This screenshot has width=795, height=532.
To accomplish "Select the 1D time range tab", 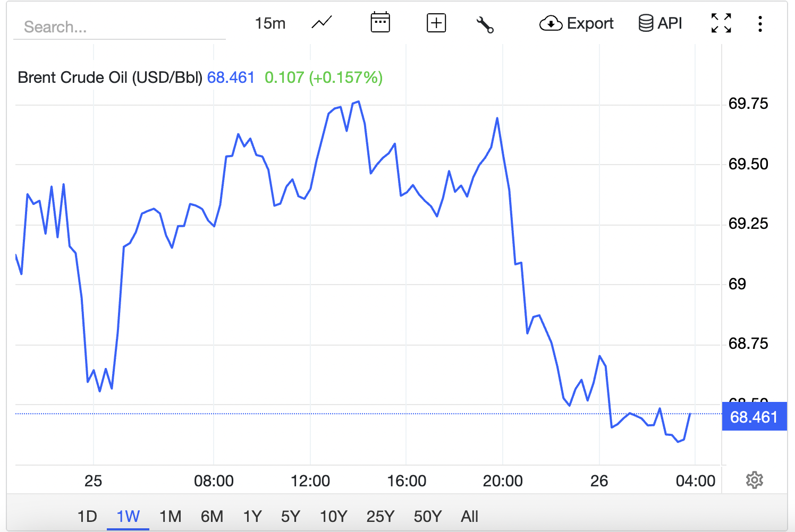I will tap(87, 516).
